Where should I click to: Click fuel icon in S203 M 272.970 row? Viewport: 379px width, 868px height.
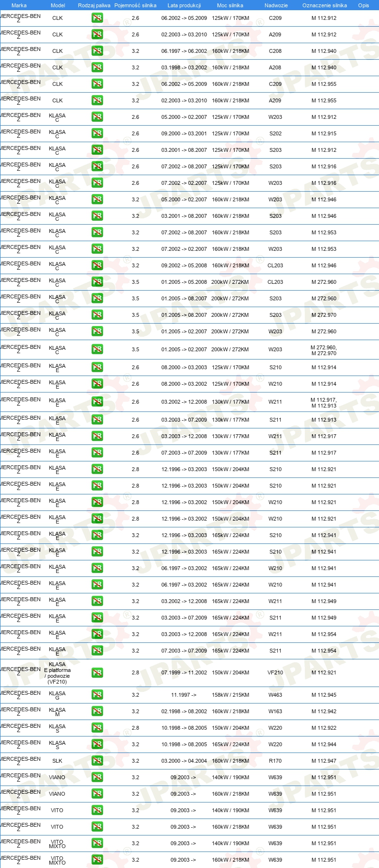[97, 315]
